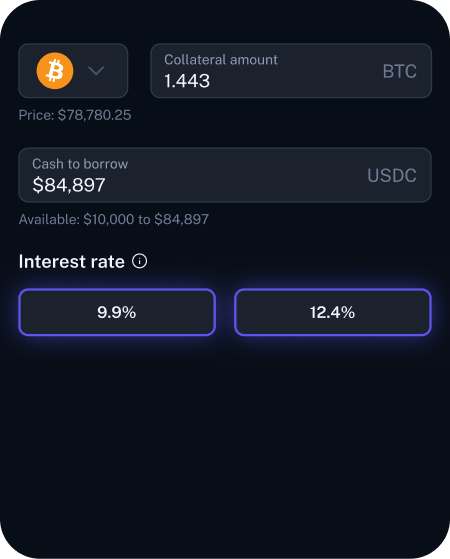Image resolution: width=450 pixels, height=559 pixels.
Task: Click the empty area below interest rates
Action: click(225, 446)
